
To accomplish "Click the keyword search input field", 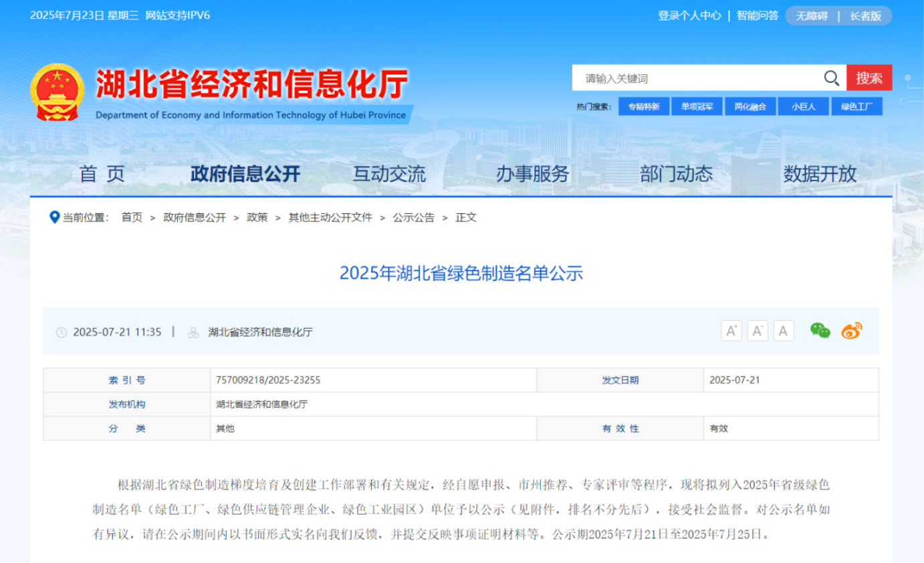I will click(695, 78).
